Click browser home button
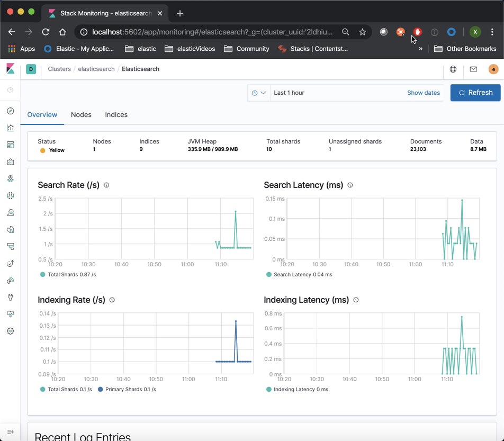The image size is (504, 441). click(x=62, y=32)
